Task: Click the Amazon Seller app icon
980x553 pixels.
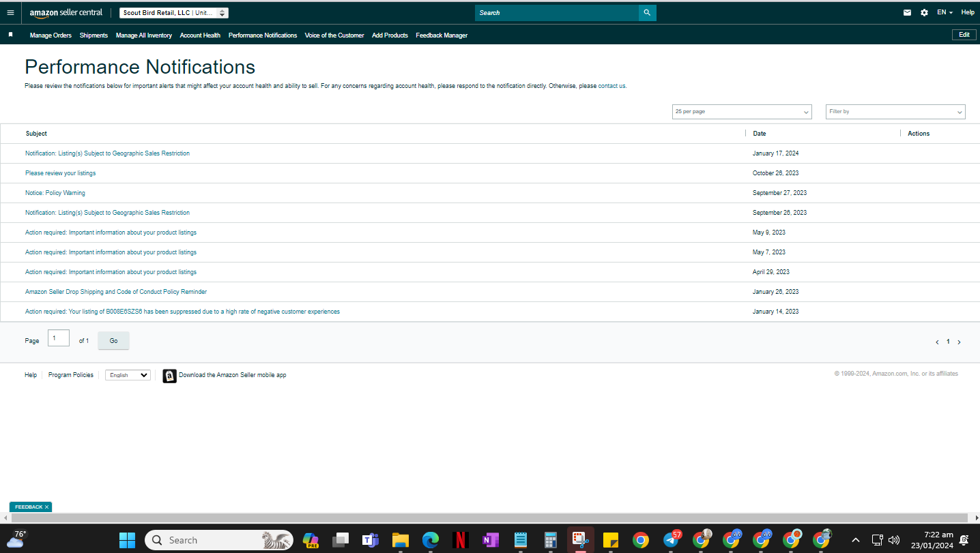Action: click(169, 376)
